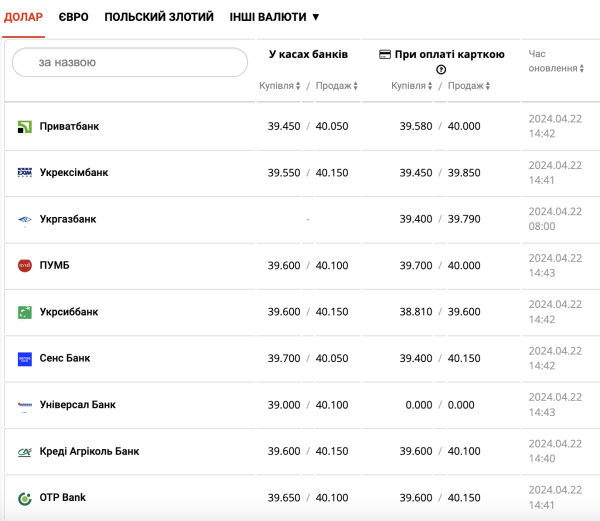Click the OTP Bank logo icon

25,498
